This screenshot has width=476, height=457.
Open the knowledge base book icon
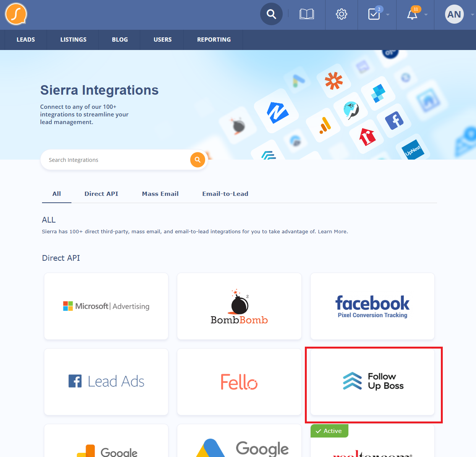(306, 15)
